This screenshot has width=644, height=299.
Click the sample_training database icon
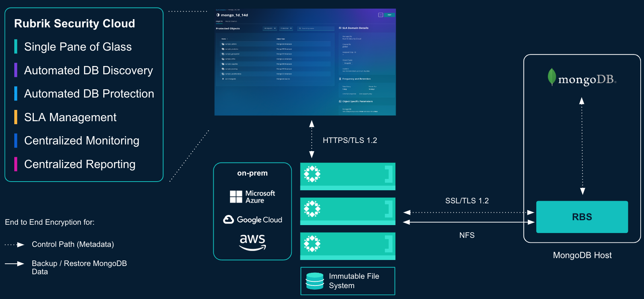223,69
